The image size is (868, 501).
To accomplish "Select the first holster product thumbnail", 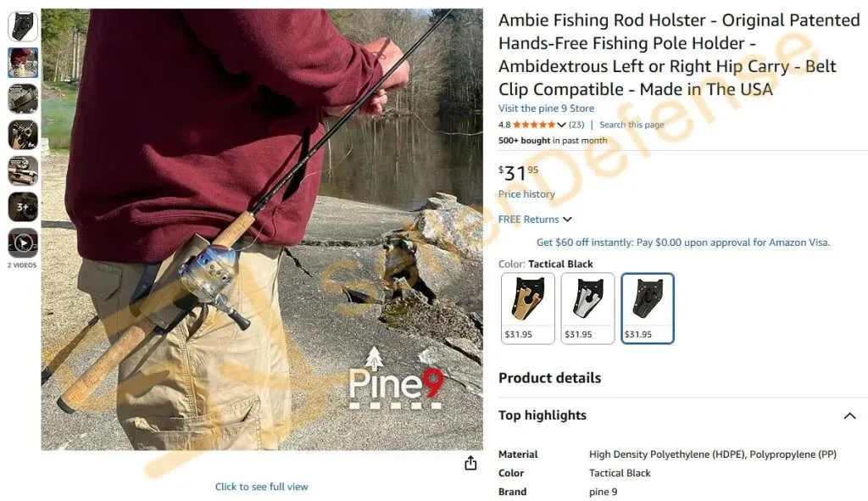I will (x=23, y=26).
